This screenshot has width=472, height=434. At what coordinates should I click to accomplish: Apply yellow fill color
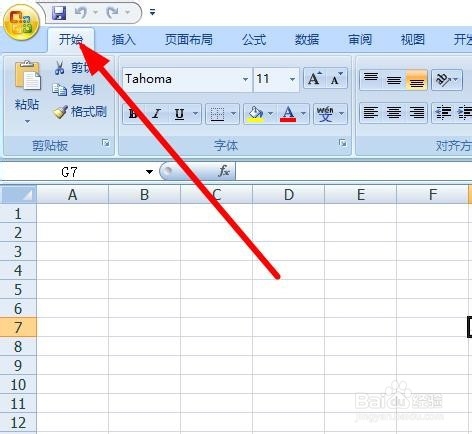pyautogui.click(x=255, y=114)
